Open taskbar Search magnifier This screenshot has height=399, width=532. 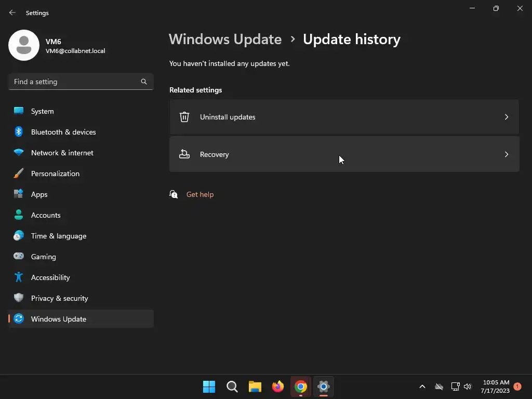click(232, 387)
